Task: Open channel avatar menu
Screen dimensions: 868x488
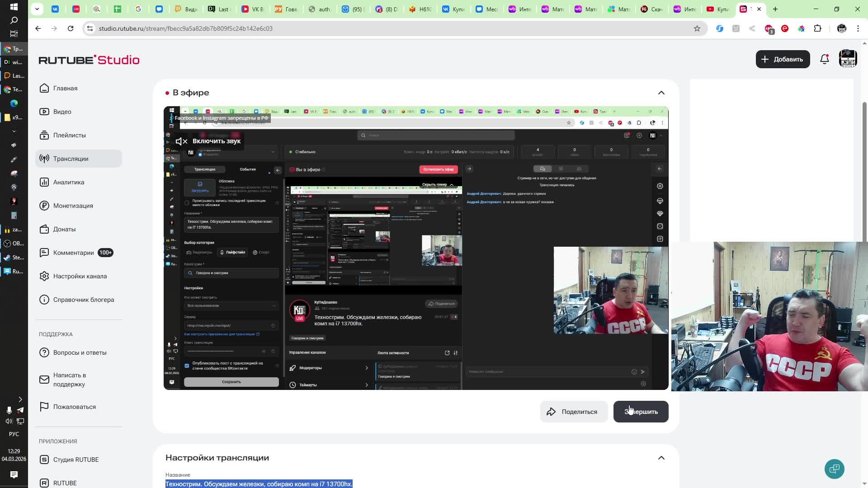Action: pyautogui.click(x=848, y=59)
